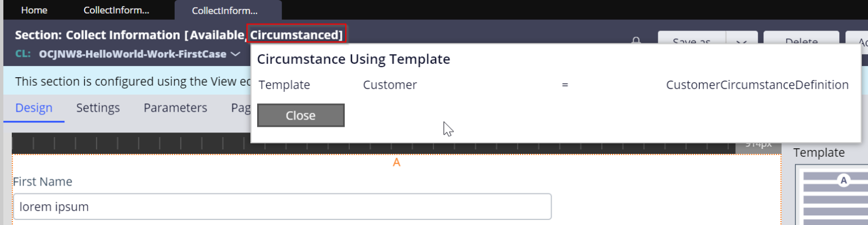Switch to the Home tab
The height and width of the screenshot is (225, 868).
(x=34, y=10)
